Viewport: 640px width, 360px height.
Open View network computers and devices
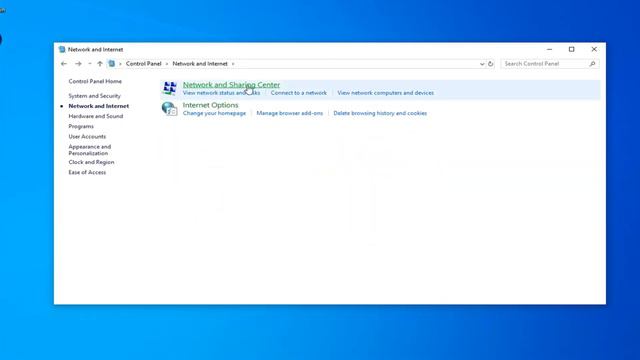[386, 93]
